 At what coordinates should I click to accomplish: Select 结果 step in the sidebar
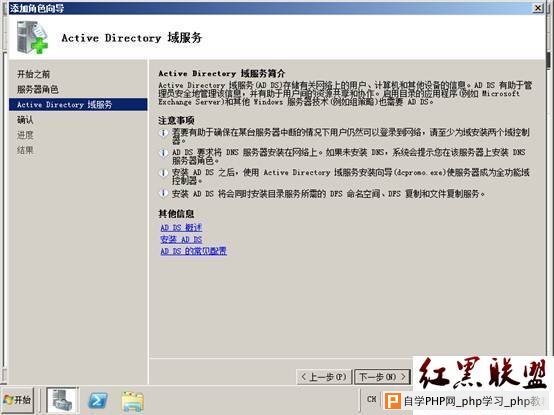pos(25,150)
